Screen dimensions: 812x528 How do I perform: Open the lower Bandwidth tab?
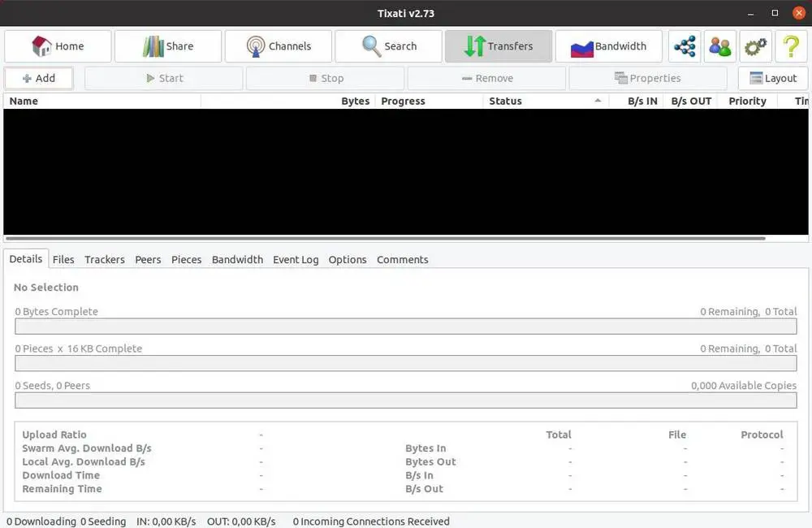(237, 260)
